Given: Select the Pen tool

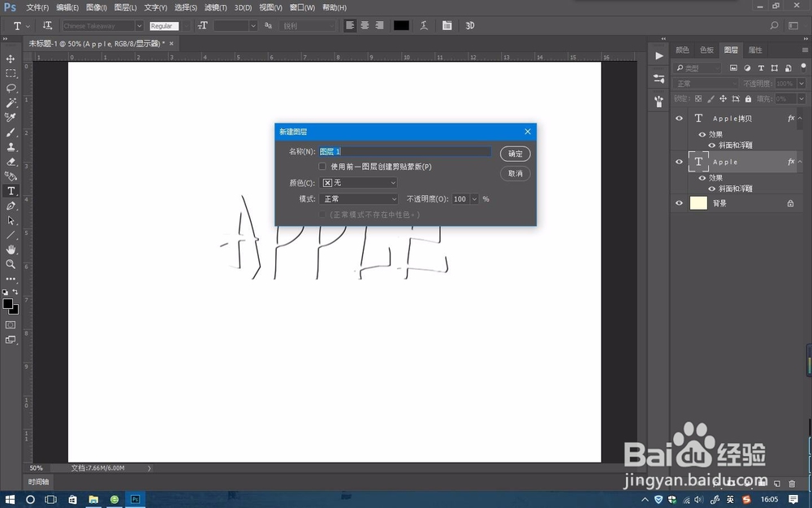Looking at the screenshot, I should [x=11, y=206].
